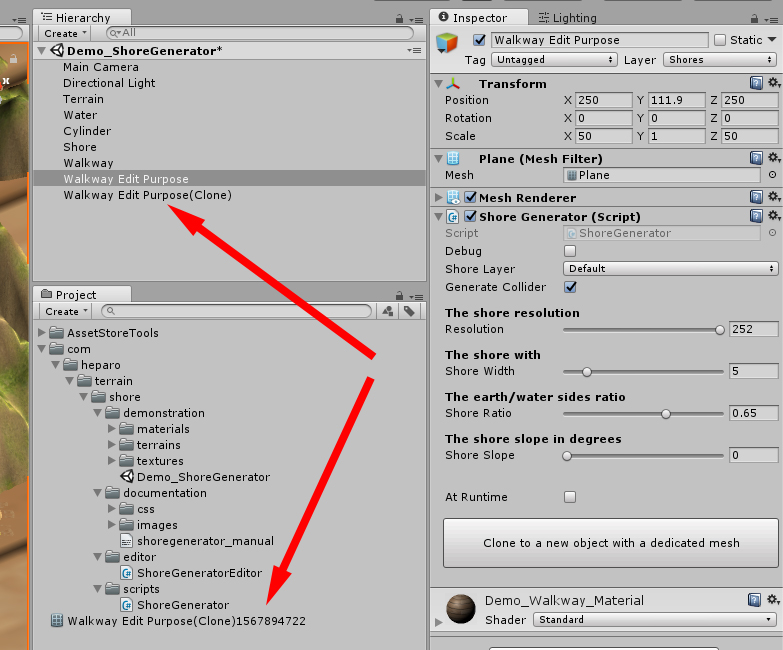Collapse the Transform component
The width and height of the screenshot is (783, 650).
438,83
